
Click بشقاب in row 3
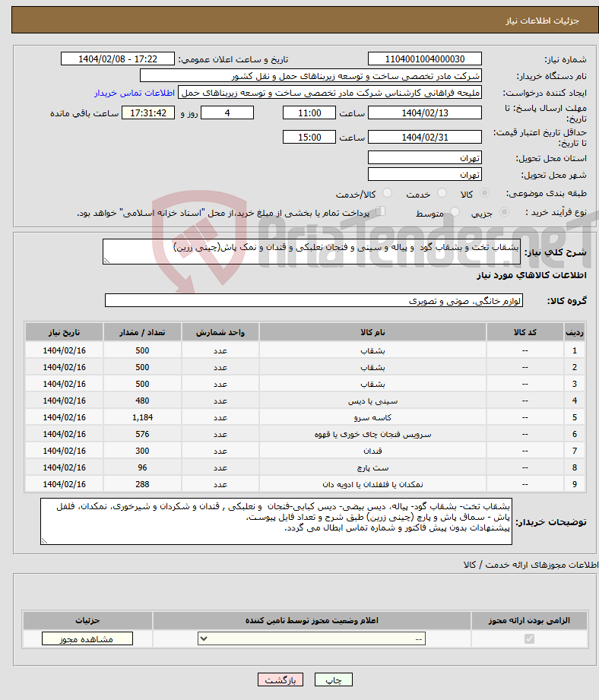tap(372, 385)
